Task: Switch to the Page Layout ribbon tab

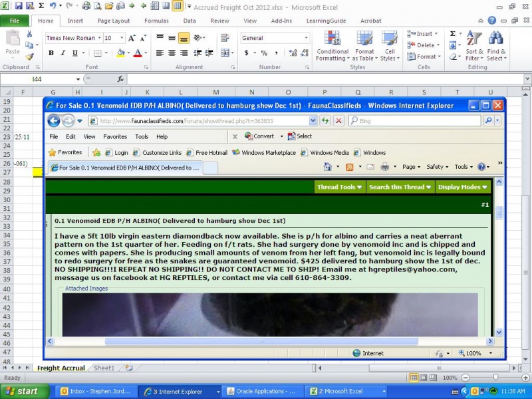Action: [114, 21]
